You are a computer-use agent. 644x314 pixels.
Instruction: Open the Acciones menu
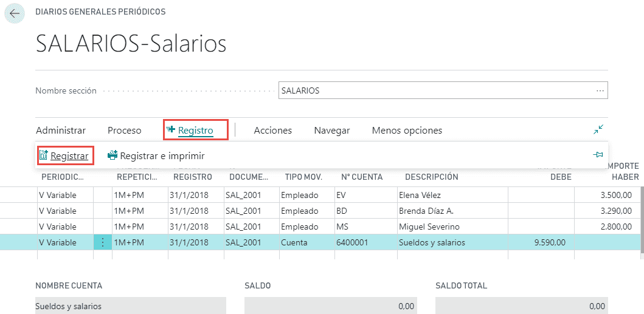pos(272,131)
